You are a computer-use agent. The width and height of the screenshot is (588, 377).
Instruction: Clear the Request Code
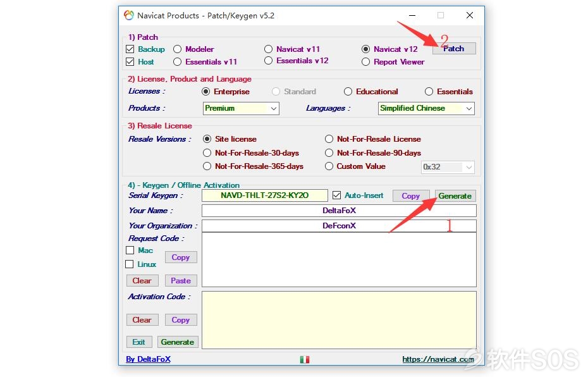click(x=142, y=281)
